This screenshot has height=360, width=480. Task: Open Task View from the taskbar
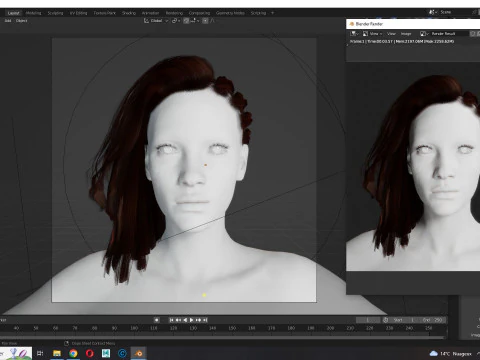pyautogui.click(x=40, y=353)
